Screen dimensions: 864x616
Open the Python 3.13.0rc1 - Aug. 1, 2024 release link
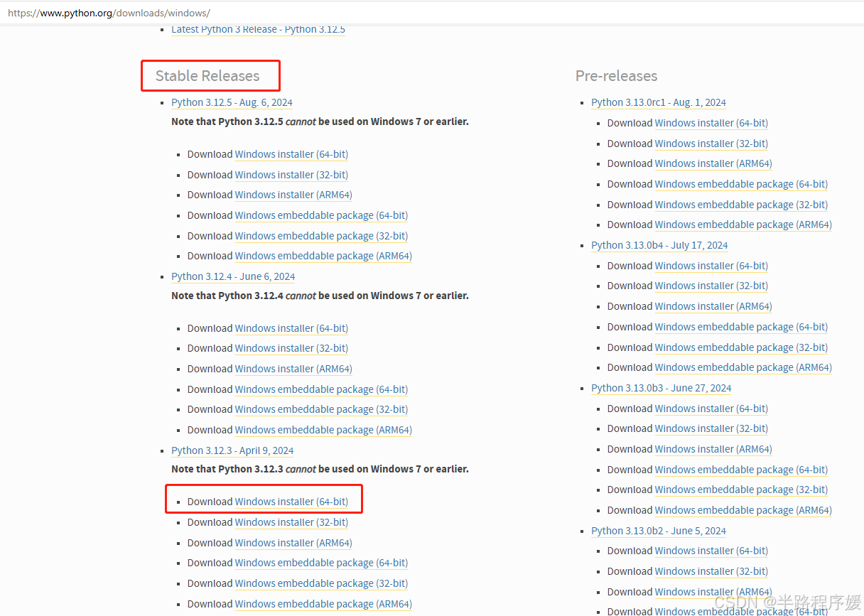(659, 102)
